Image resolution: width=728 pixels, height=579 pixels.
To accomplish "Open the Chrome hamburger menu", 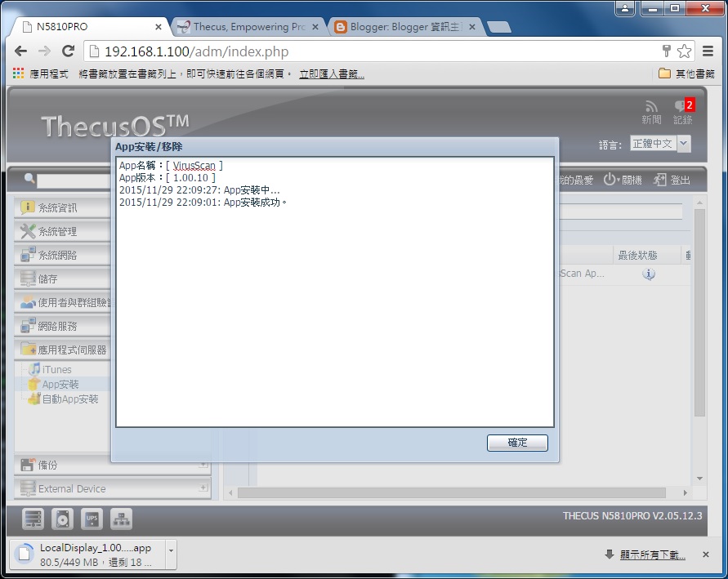I will tap(708, 51).
